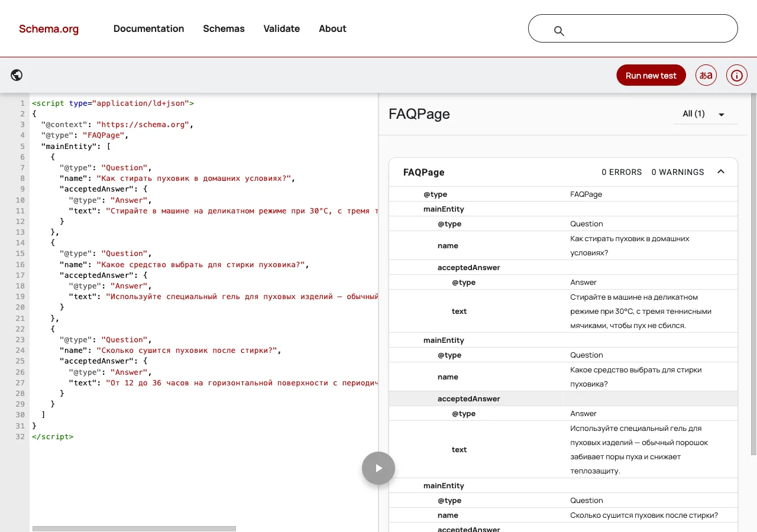Image resolution: width=757 pixels, height=532 pixels.
Task: Click the 'Как стирать пуховик в домашних условиях?' value
Action: click(630, 245)
